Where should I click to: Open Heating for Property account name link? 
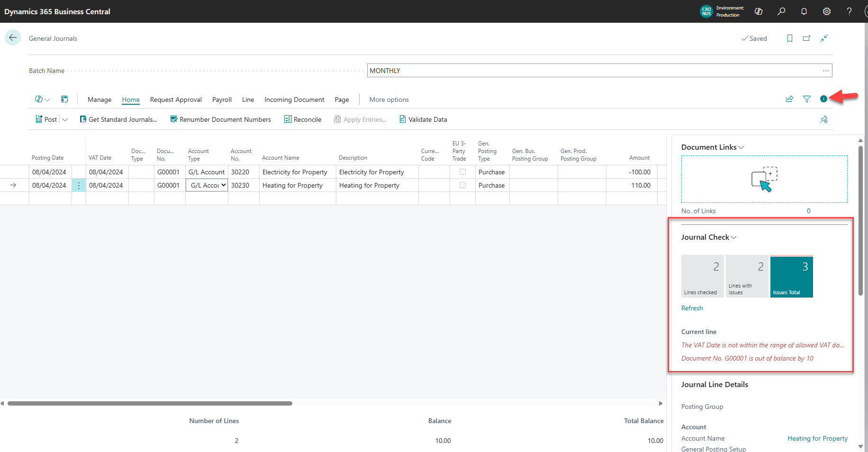tap(817, 438)
